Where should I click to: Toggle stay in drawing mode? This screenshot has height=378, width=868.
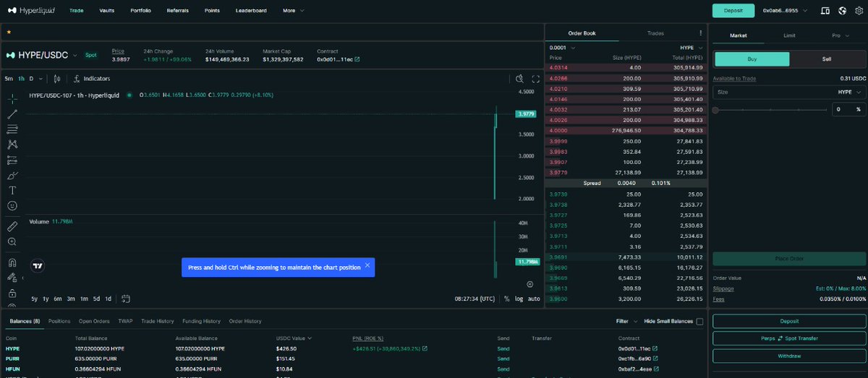click(12, 278)
